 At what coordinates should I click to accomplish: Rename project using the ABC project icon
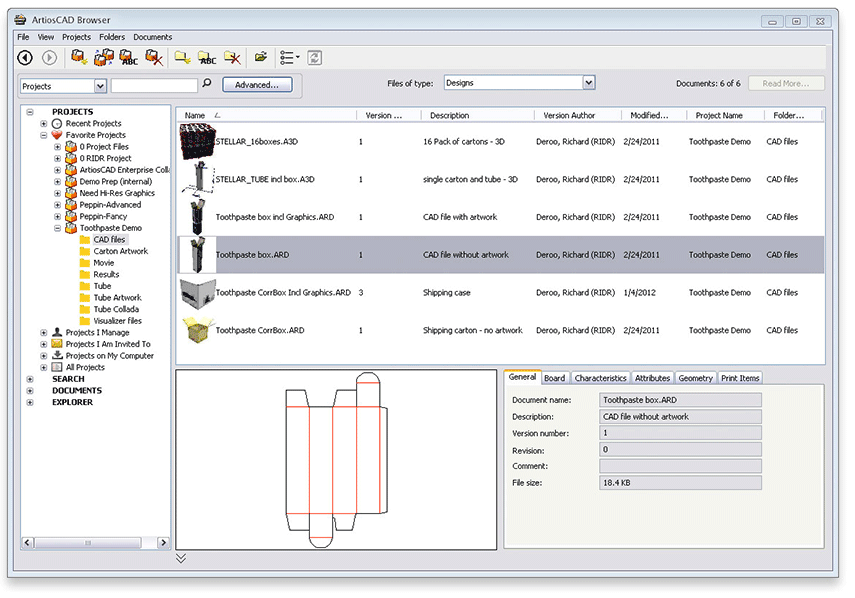pos(129,57)
